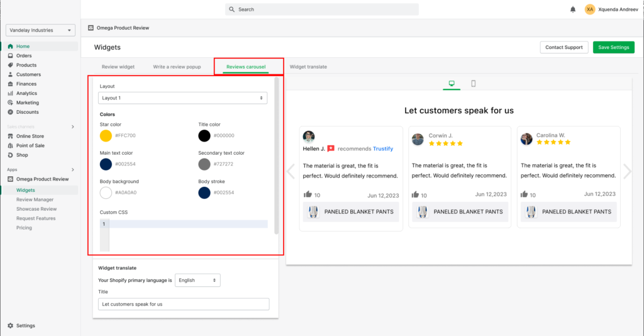Click thumbs-up icon on Corwin J. review
This screenshot has width=644, height=336.
(415, 194)
